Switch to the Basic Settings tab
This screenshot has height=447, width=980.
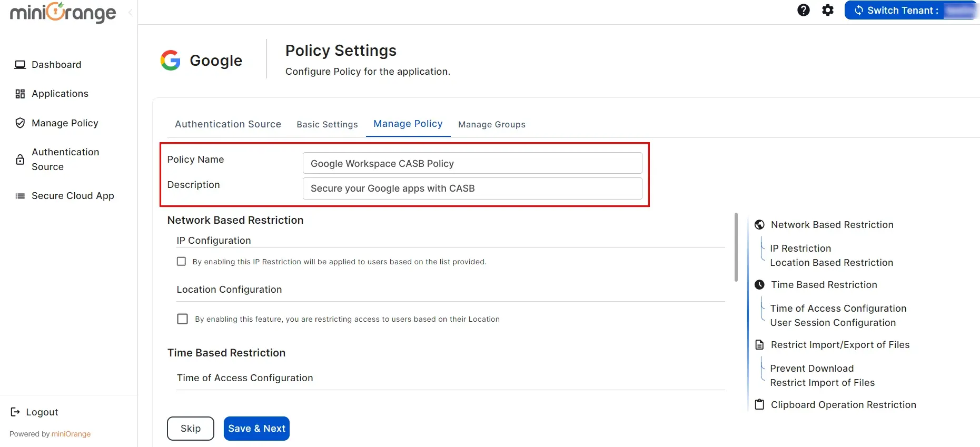(x=327, y=125)
